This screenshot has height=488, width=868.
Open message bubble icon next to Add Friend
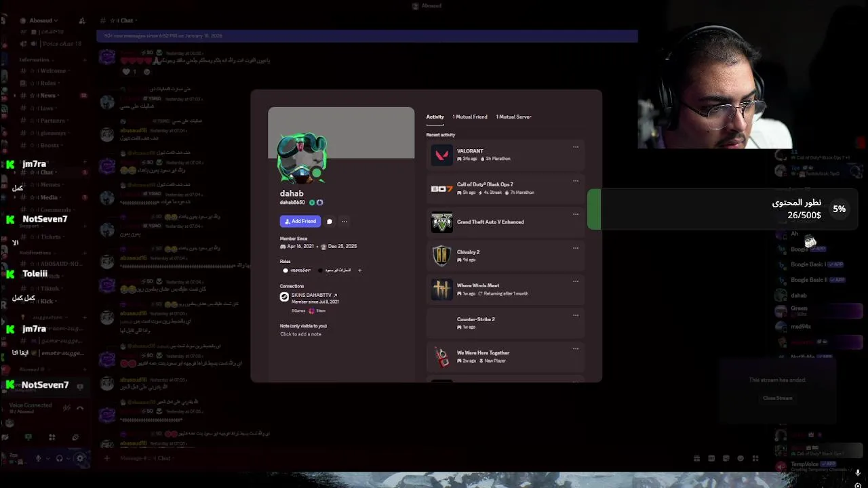point(330,221)
